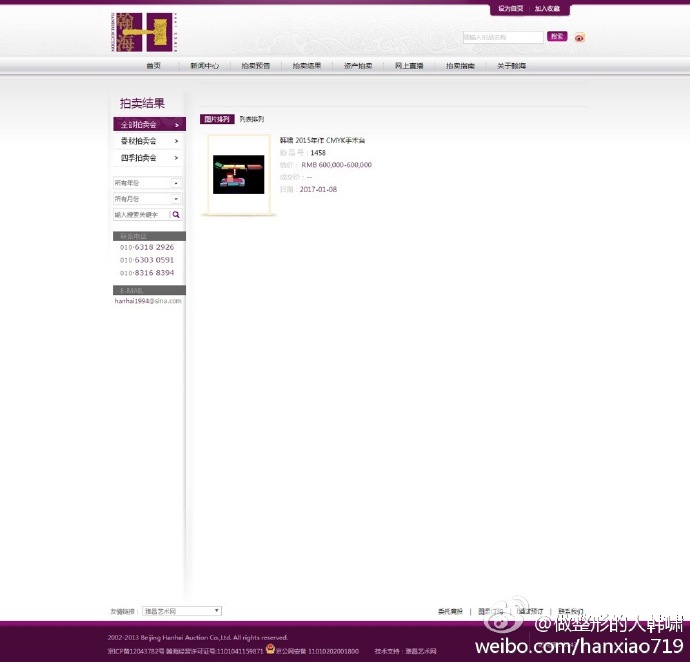Switch to 图片排列 picture view tab
The width and height of the screenshot is (690, 662).
(217, 119)
